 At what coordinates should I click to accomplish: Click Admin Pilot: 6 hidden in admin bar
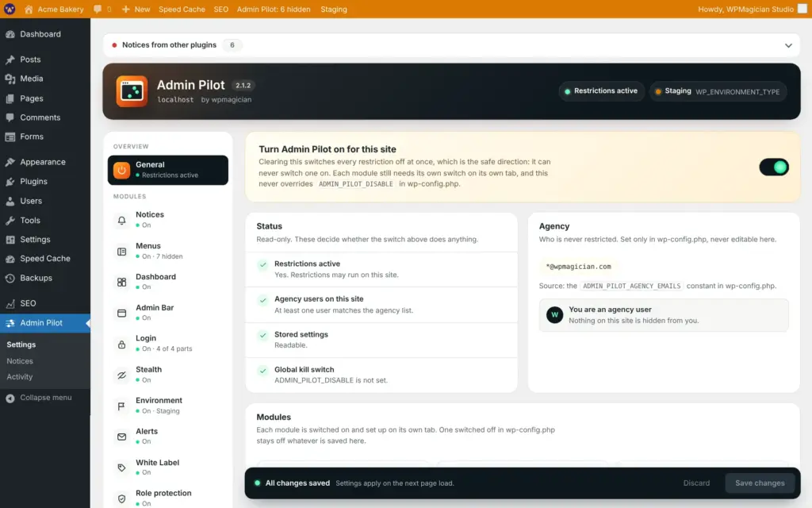click(274, 10)
